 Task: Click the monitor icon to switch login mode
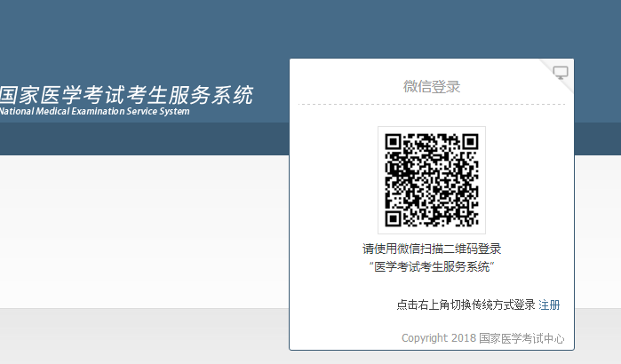[x=560, y=72]
